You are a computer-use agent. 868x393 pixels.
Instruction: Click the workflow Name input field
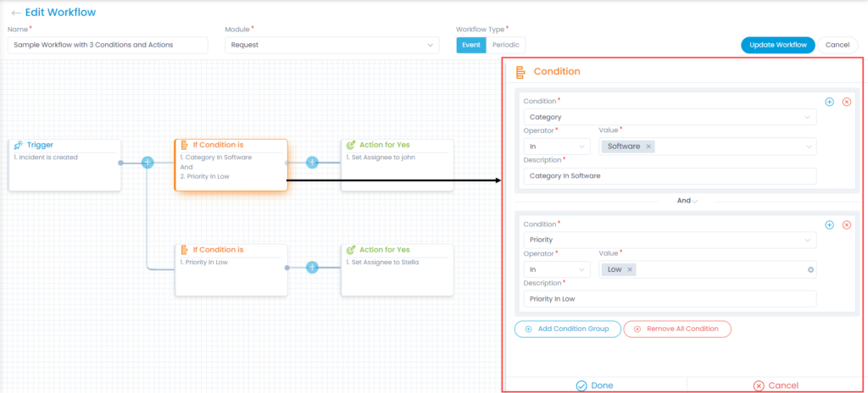pyautogui.click(x=108, y=45)
